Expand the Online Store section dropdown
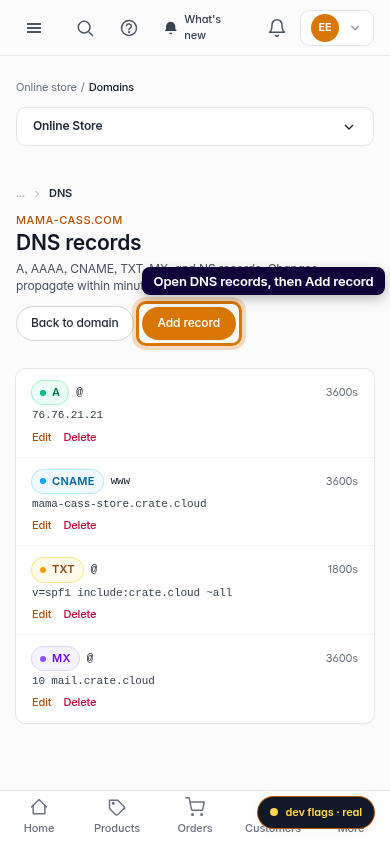This screenshot has width=390, height=844. 195,126
